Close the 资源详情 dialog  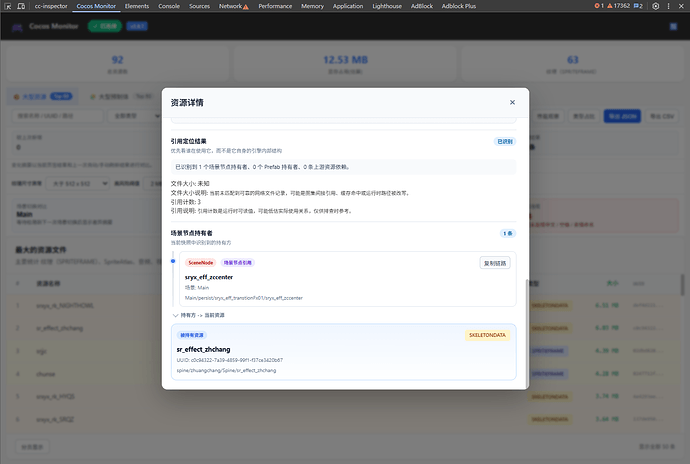pos(512,102)
